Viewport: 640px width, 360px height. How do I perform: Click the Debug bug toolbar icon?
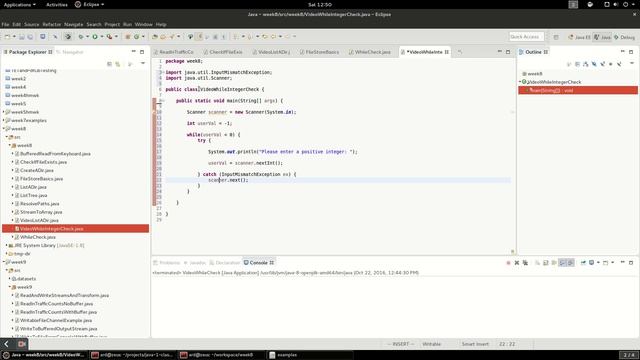pos(81,37)
